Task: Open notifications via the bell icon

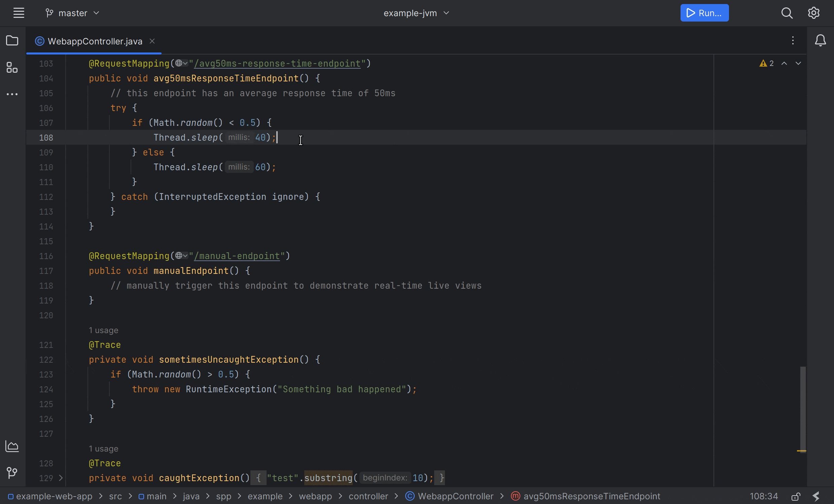Action: tap(821, 40)
